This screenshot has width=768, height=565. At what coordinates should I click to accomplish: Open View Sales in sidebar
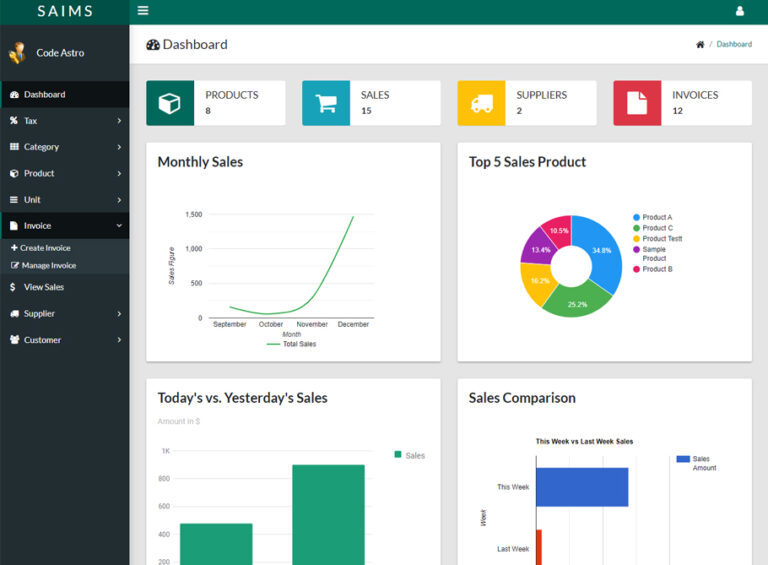coord(43,287)
